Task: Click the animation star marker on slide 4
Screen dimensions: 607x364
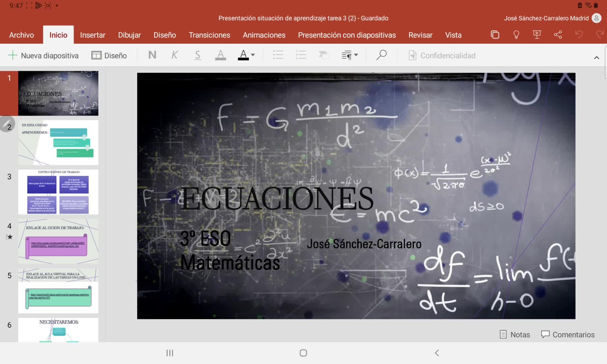Action: 9,237
